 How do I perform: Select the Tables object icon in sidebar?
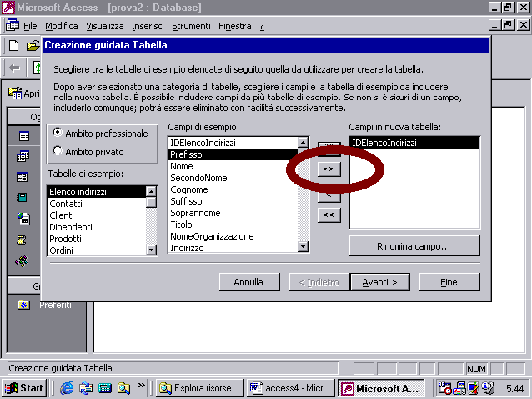23,136
